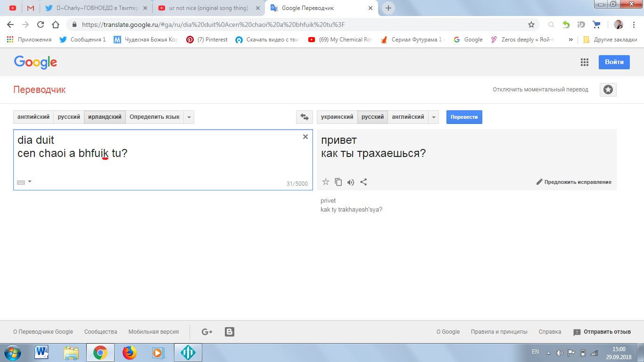Show more bookmarks with » chevron
Viewport: 644px width, 362px height.
click(x=571, y=40)
